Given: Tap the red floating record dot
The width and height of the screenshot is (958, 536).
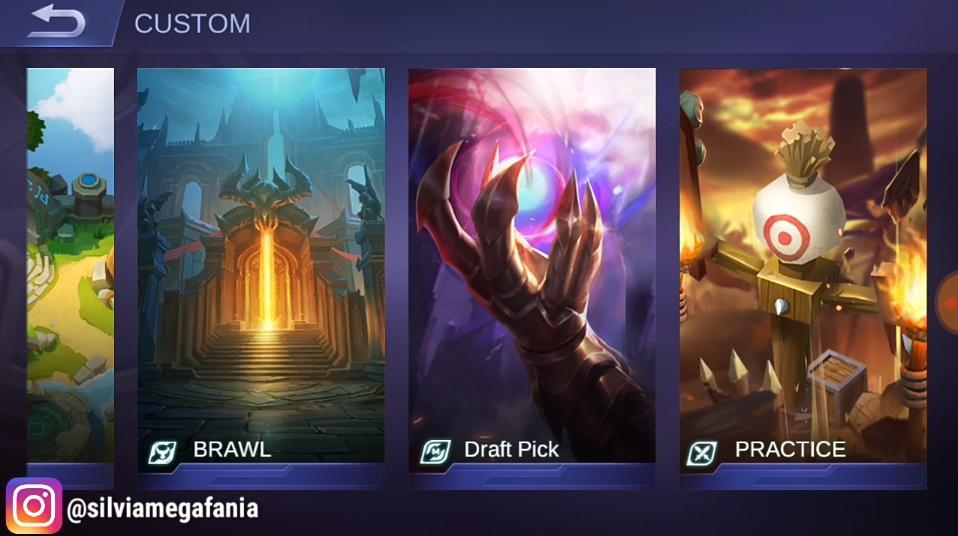Looking at the screenshot, I should click(x=949, y=302).
